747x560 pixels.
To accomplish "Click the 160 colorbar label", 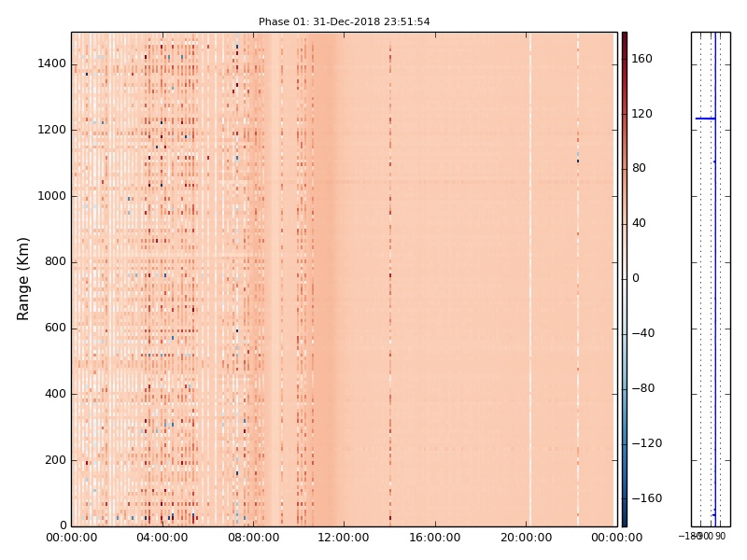I will pos(641,59).
